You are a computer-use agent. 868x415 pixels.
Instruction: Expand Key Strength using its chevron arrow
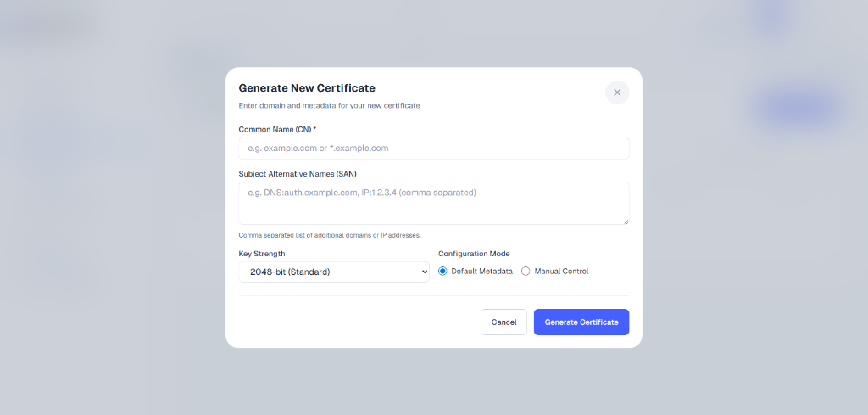pyautogui.click(x=424, y=272)
